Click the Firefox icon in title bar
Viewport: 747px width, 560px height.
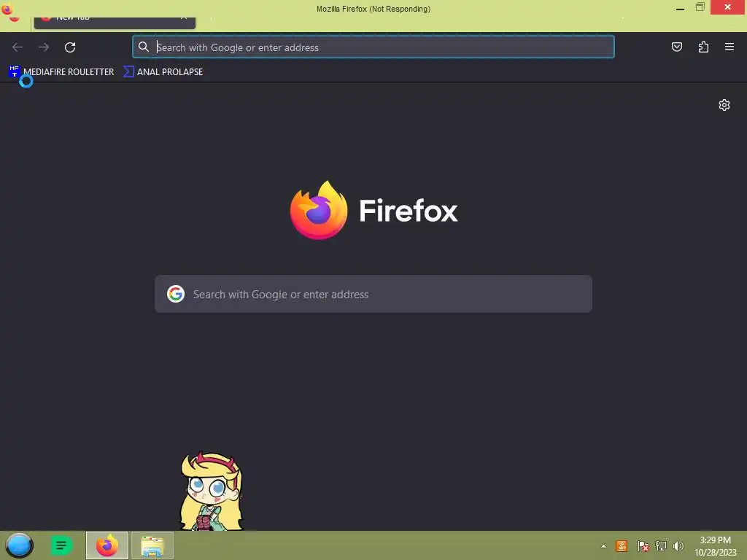coord(7,9)
